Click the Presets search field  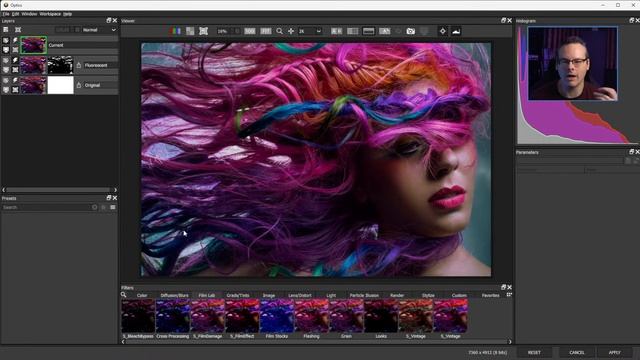pyautogui.click(x=46, y=207)
